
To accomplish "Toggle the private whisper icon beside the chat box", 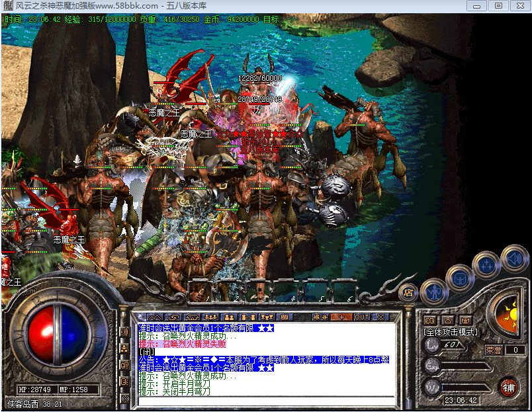I will tap(124, 382).
